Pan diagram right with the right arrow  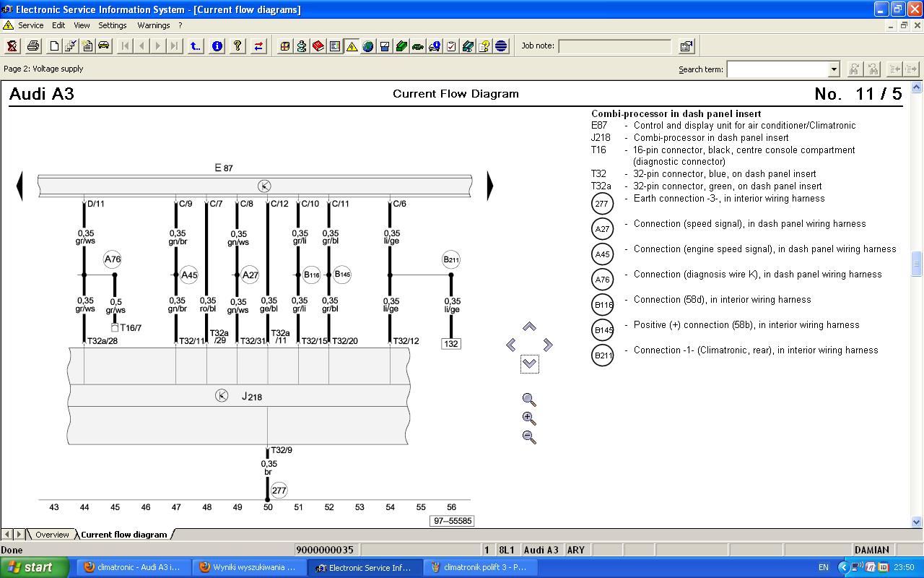point(548,345)
